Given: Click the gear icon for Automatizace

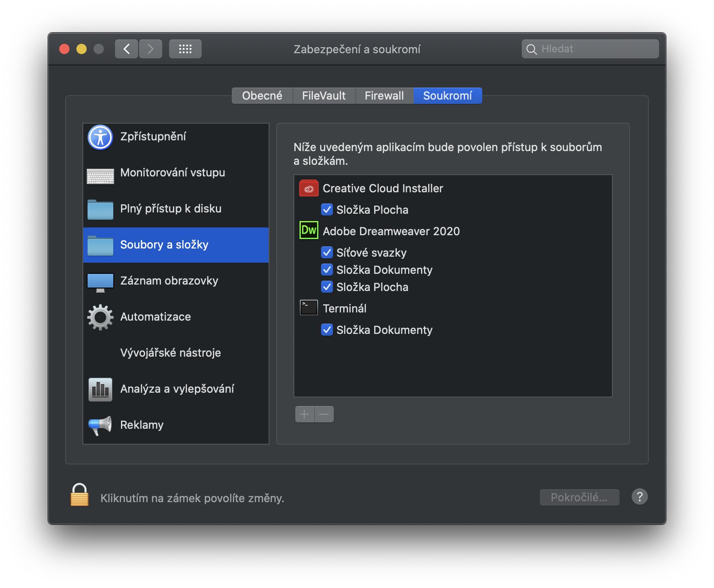Looking at the screenshot, I should pyautogui.click(x=100, y=317).
